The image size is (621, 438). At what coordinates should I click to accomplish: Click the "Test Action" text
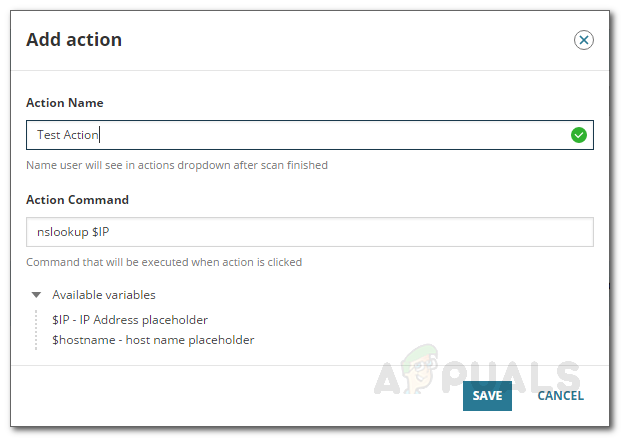tap(68, 135)
